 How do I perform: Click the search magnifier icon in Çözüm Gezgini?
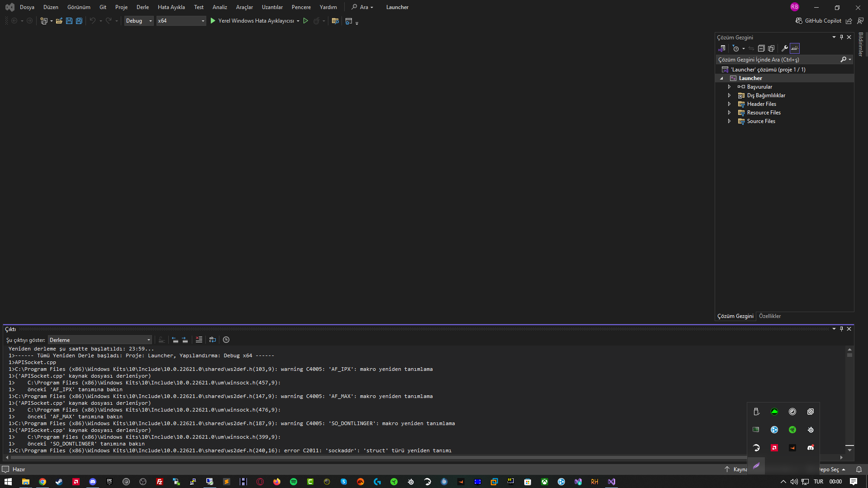coord(844,60)
